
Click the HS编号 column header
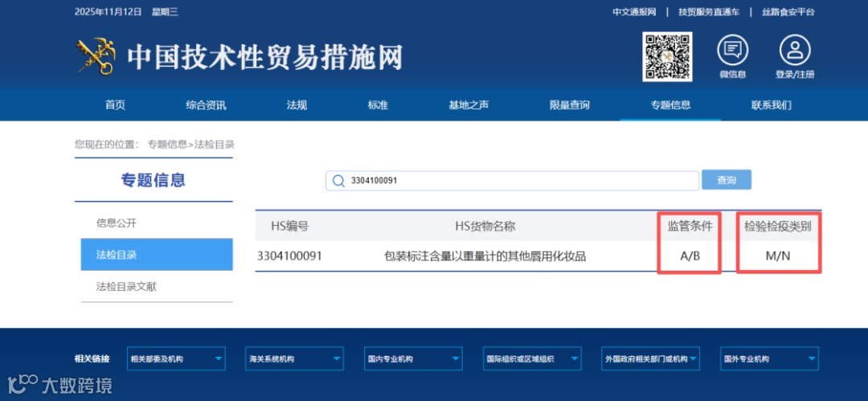click(289, 226)
